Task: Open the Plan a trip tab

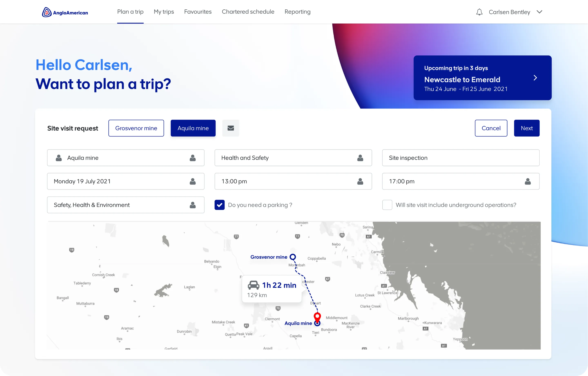Action: coord(130,12)
